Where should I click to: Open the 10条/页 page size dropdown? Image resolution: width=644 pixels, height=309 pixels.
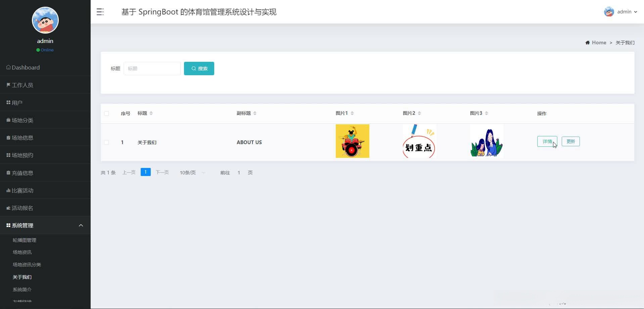point(191,172)
